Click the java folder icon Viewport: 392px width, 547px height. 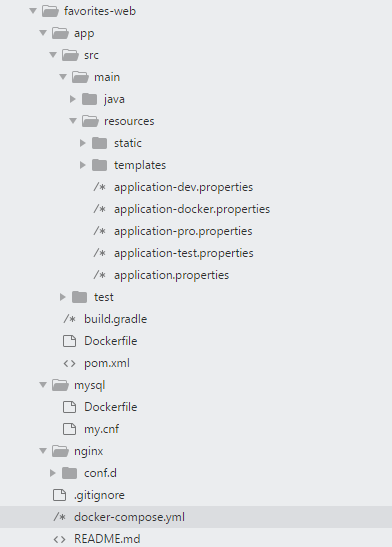click(90, 99)
